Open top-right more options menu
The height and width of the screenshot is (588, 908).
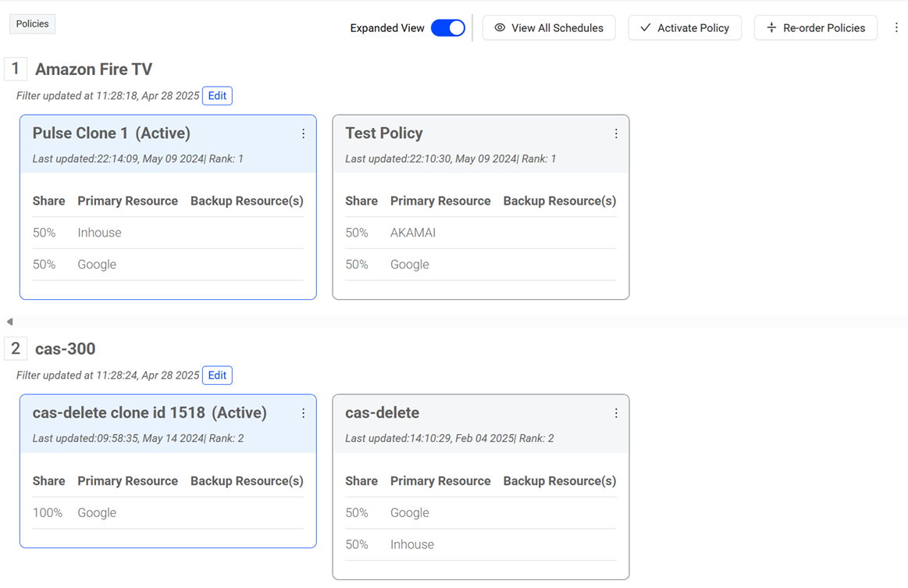pyautogui.click(x=896, y=27)
